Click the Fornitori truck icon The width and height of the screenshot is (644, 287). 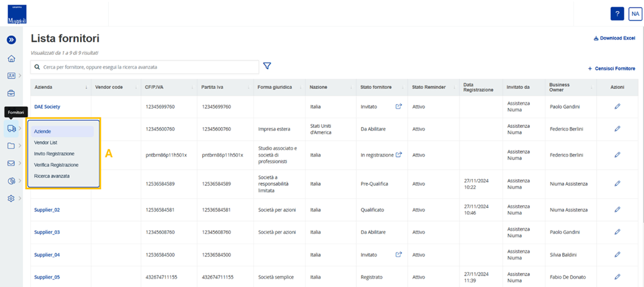point(12,128)
